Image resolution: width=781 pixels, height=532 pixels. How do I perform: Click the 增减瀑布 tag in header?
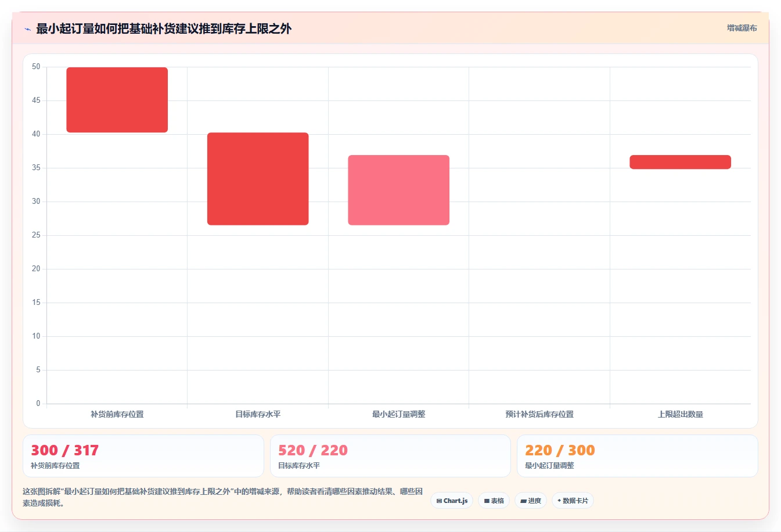point(742,28)
